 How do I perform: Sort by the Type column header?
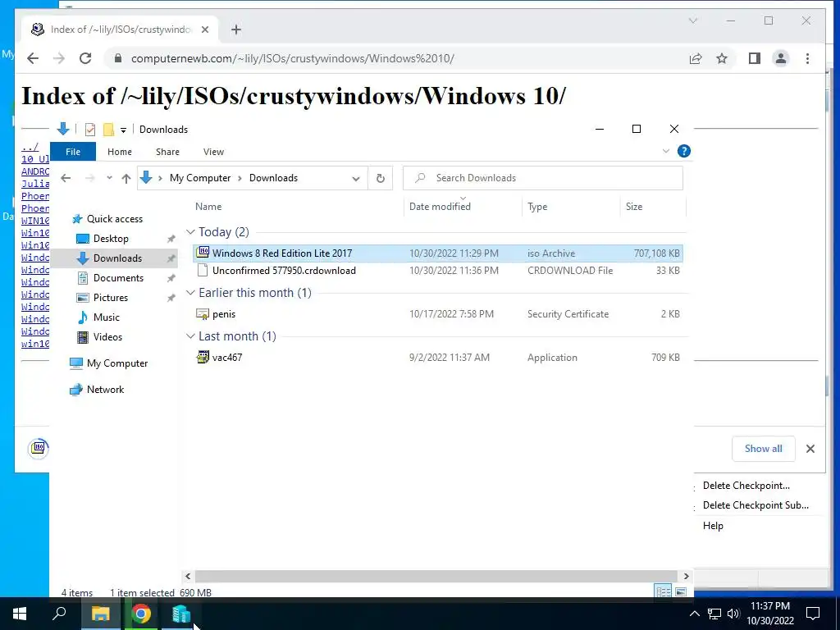(537, 206)
